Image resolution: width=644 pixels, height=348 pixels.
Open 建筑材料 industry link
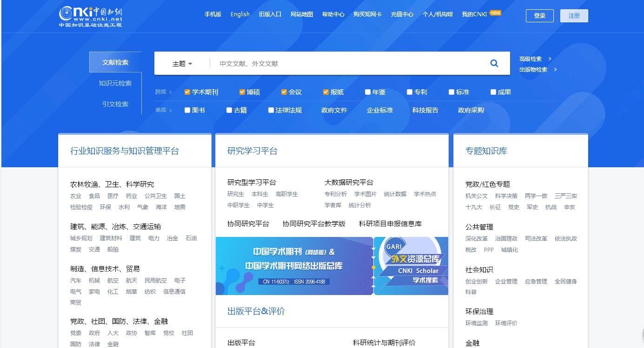click(111, 238)
